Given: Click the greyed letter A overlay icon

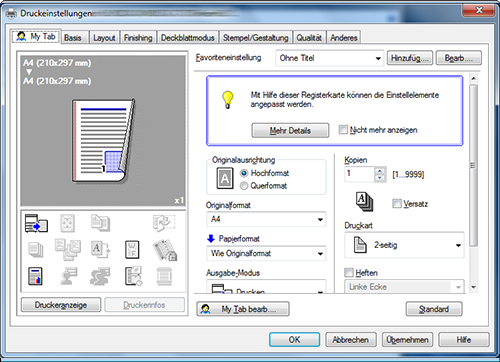Looking at the screenshot, I should tap(100, 250).
